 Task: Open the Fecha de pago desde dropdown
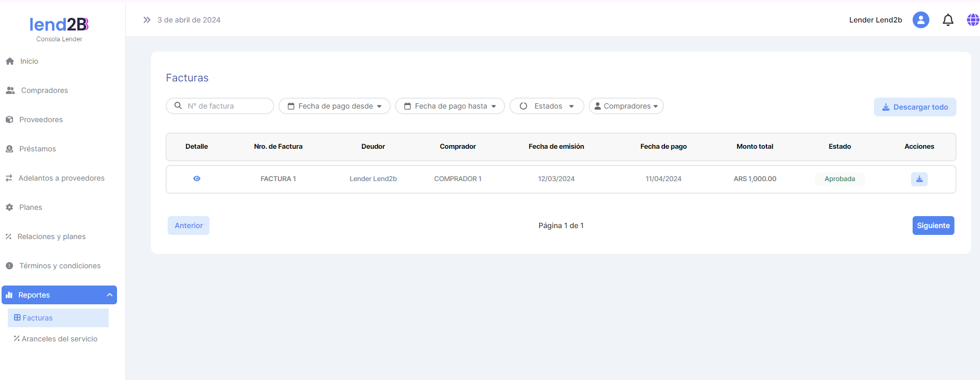334,106
